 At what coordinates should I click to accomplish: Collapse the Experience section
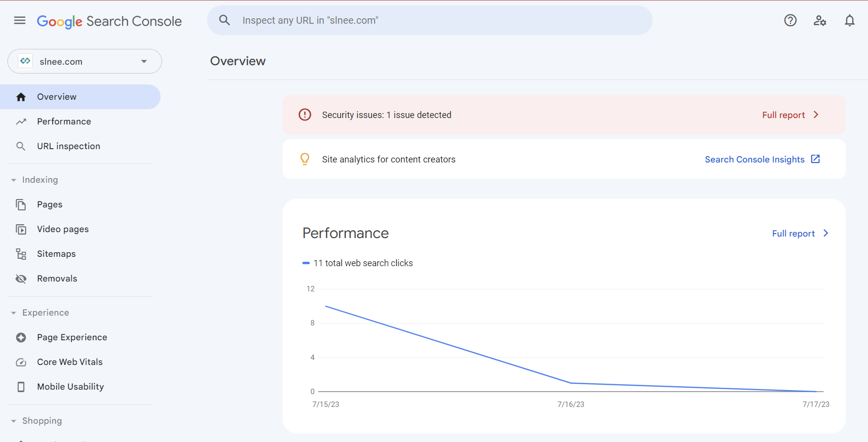pyautogui.click(x=14, y=313)
